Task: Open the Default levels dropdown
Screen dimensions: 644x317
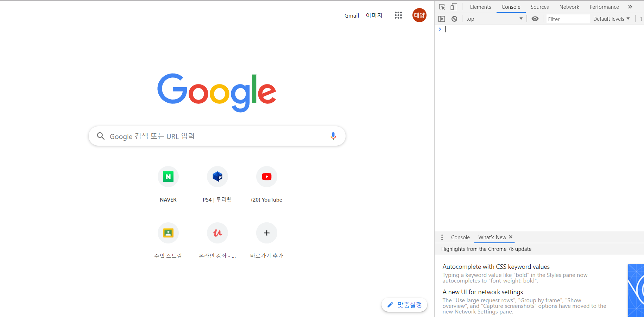Action: (611, 19)
